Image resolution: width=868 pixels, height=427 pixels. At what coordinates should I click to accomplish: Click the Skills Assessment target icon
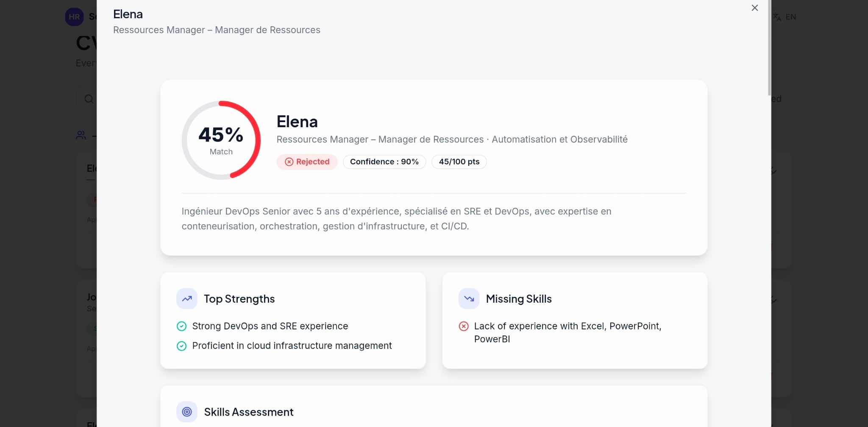pos(187,412)
